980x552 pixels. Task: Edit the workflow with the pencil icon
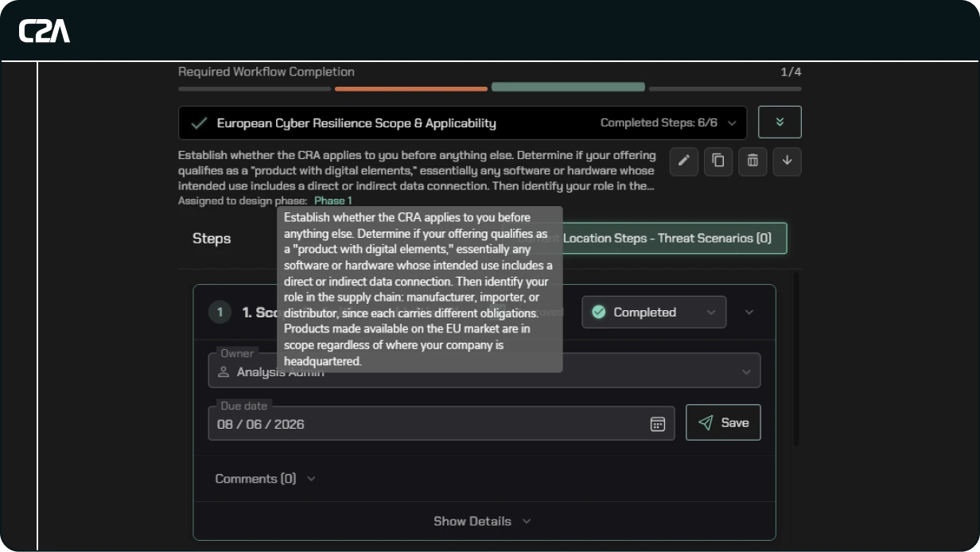[x=683, y=161]
